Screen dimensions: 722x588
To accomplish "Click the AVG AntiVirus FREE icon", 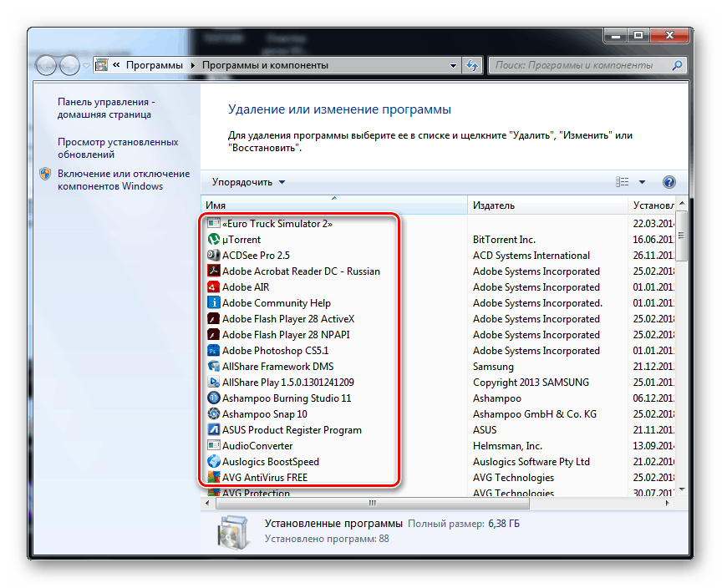I will tap(214, 478).
